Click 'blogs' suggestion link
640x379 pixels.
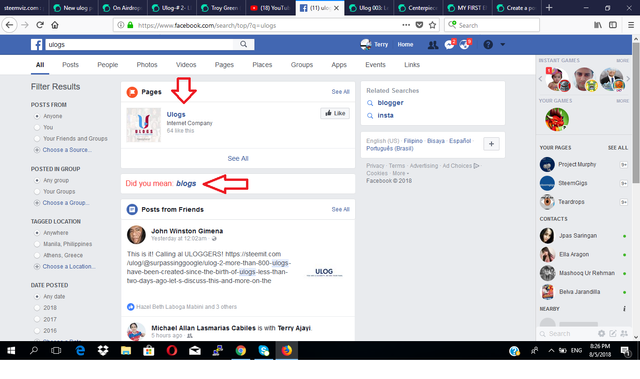point(186,184)
